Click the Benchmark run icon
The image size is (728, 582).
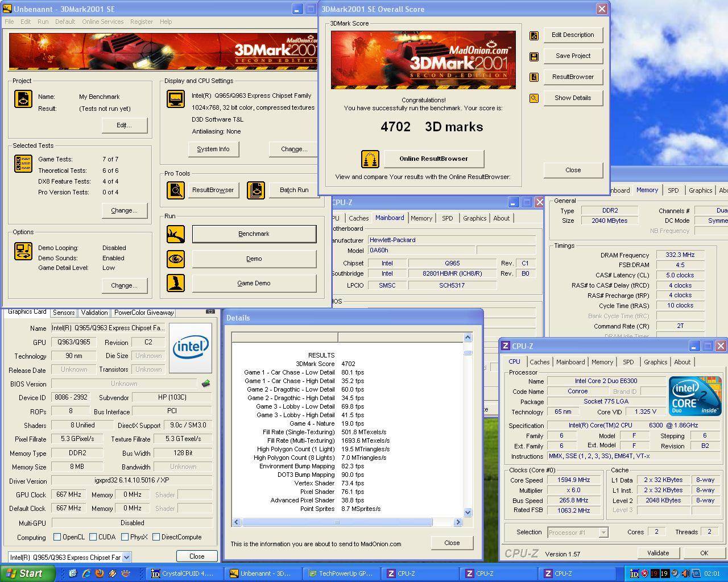(x=176, y=234)
